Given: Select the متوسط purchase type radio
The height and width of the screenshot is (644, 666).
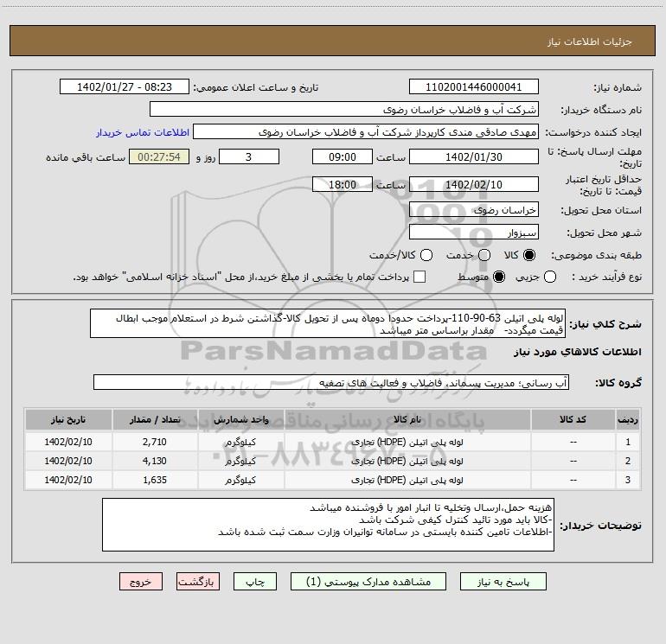Looking at the screenshot, I should [499, 277].
